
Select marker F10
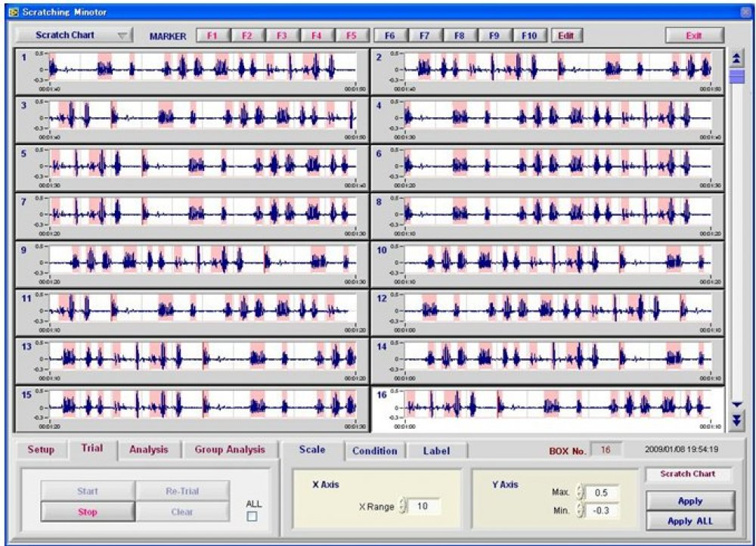click(529, 36)
